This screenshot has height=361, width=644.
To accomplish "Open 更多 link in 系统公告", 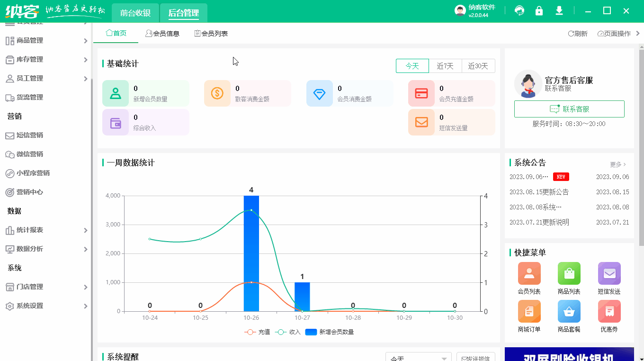I will [616, 163].
